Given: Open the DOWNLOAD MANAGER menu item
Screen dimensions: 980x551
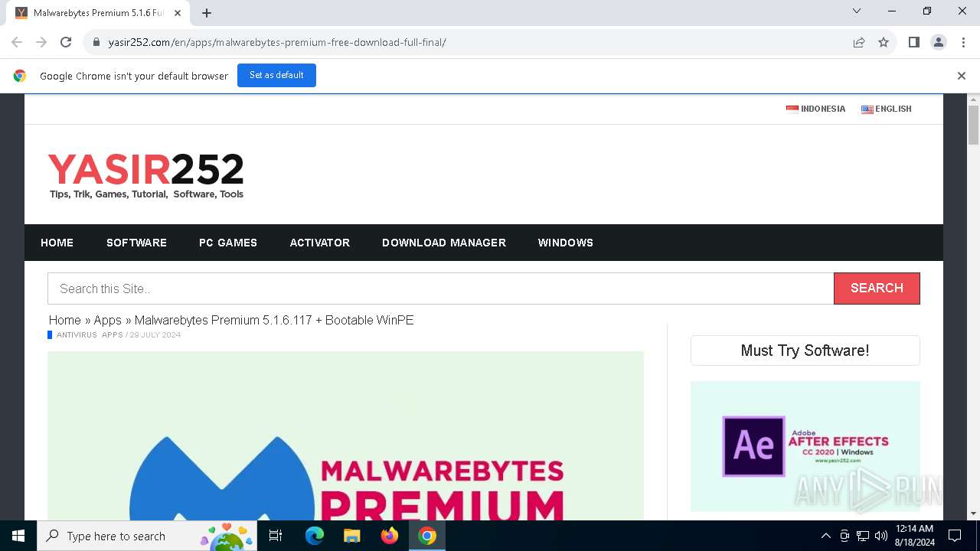Looking at the screenshot, I should click(x=444, y=243).
